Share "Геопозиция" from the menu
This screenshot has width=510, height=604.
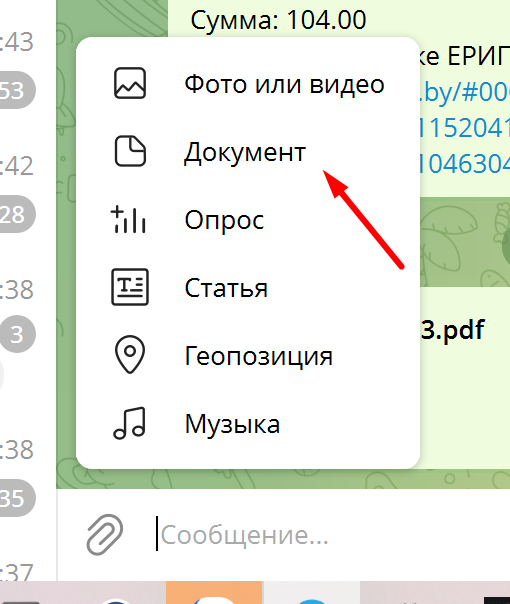pos(248,355)
